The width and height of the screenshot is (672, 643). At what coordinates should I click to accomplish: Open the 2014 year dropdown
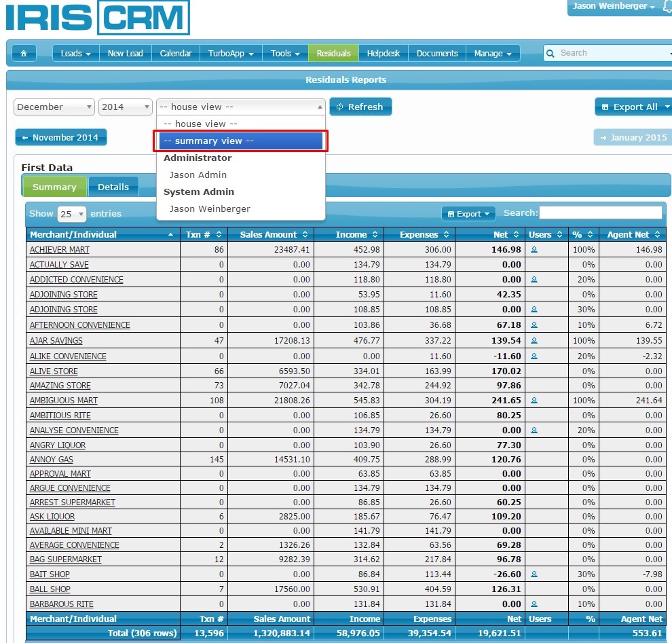pos(126,107)
